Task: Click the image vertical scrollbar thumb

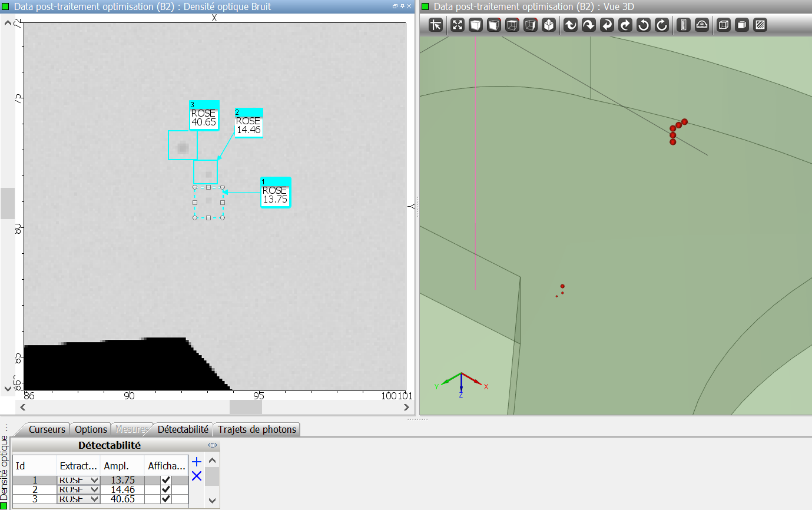Action: coord(7,203)
